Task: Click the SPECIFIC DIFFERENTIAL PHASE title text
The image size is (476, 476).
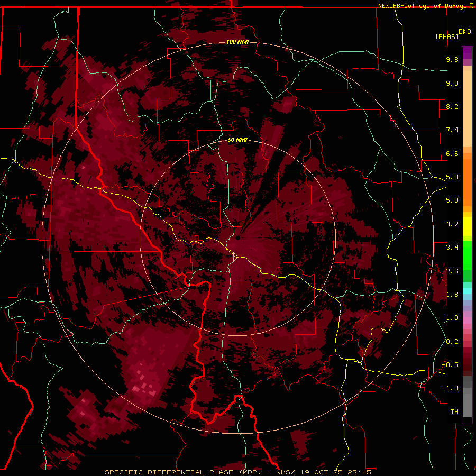Action: 169,472
